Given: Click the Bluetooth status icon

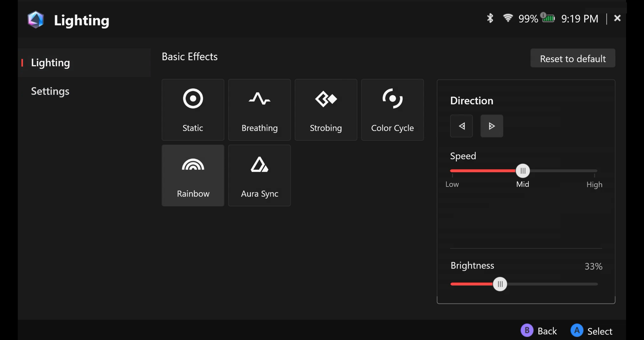Looking at the screenshot, I should [x=490, y=18].
